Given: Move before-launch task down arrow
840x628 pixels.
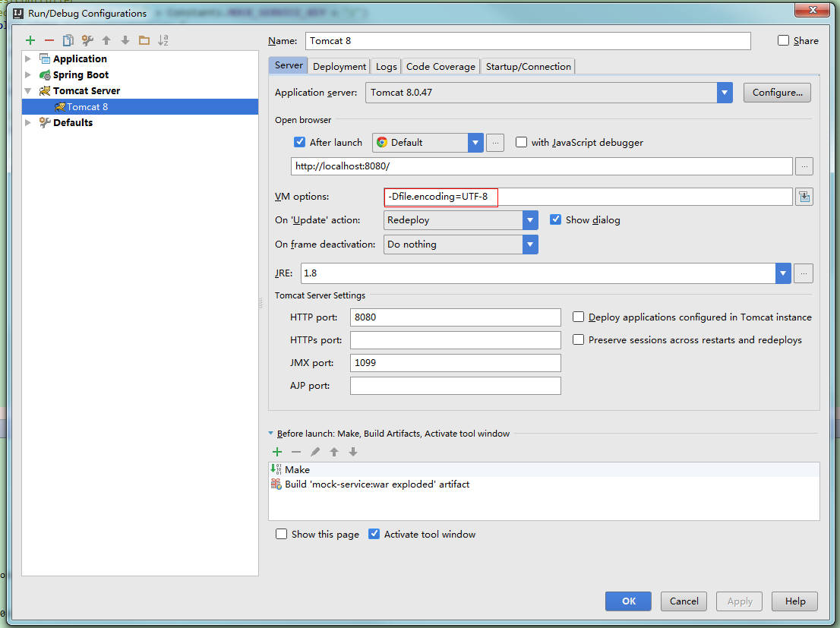Looking at the screenshot, I should point(353,453).
